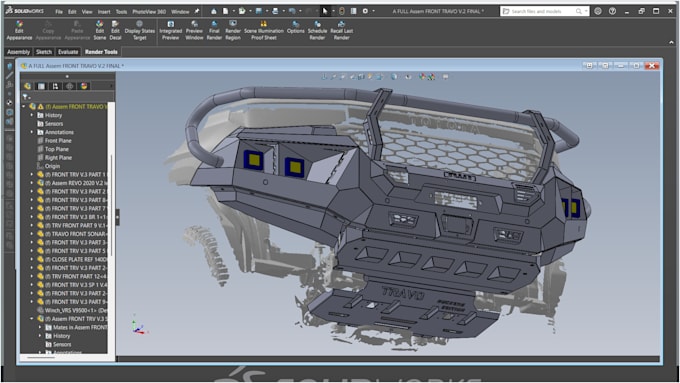Expand TRAVO FRONT SONAR node
Viewport: 680px width, 383px height.
pos(32,234)
